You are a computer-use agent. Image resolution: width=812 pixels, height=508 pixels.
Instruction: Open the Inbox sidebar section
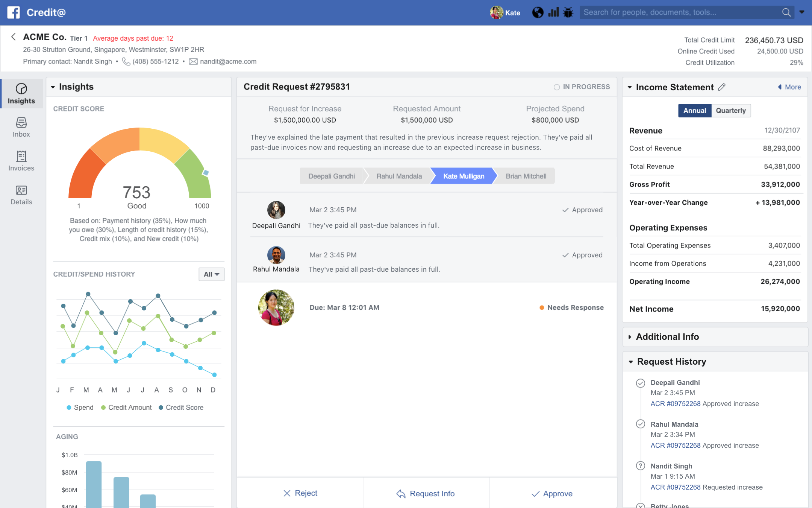click(21, 127)
